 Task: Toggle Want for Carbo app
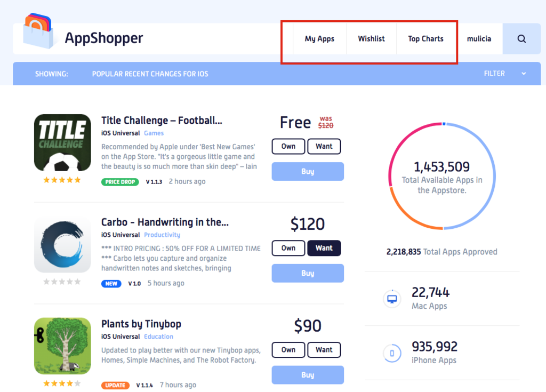tap(324, 248)
